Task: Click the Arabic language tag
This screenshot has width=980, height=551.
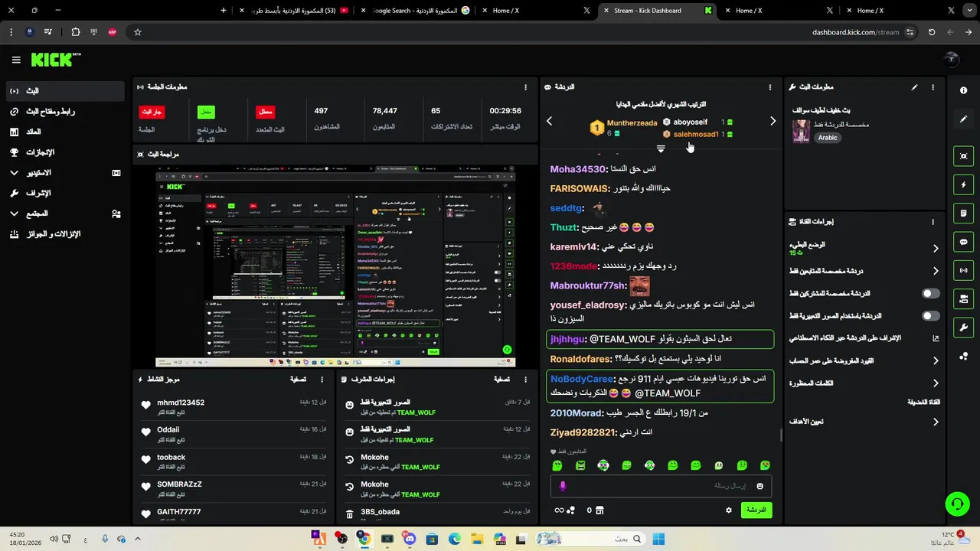Action: (828, 138)
